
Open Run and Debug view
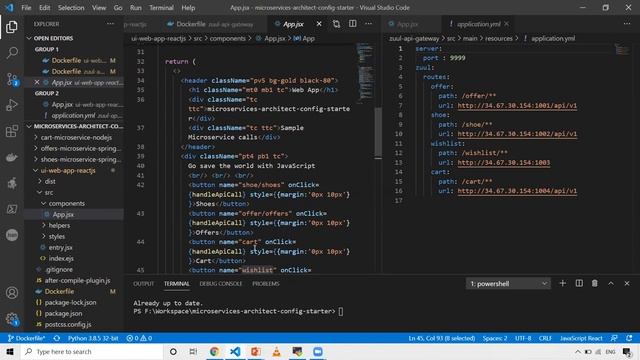(x=12, y=105)
